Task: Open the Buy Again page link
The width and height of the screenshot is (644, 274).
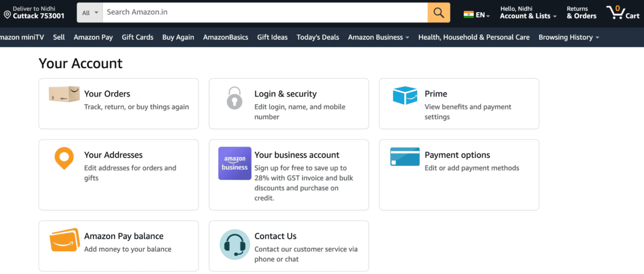Action: tap(178, 37)
